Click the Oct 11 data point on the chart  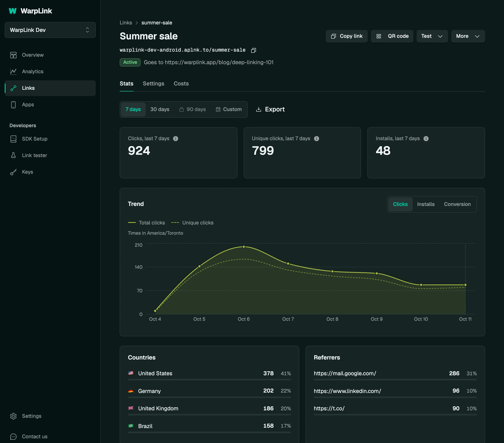tap(465, 285)
